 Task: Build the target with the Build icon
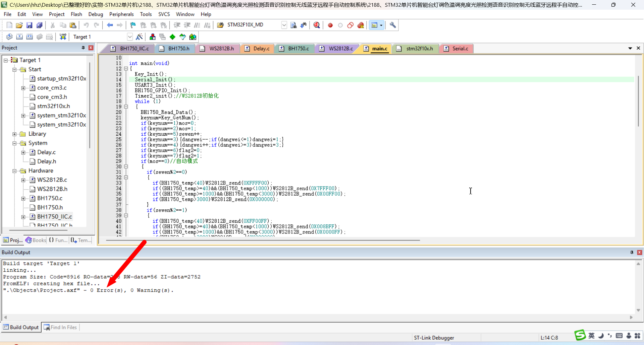pyautogui.click(x=19, y=37)
